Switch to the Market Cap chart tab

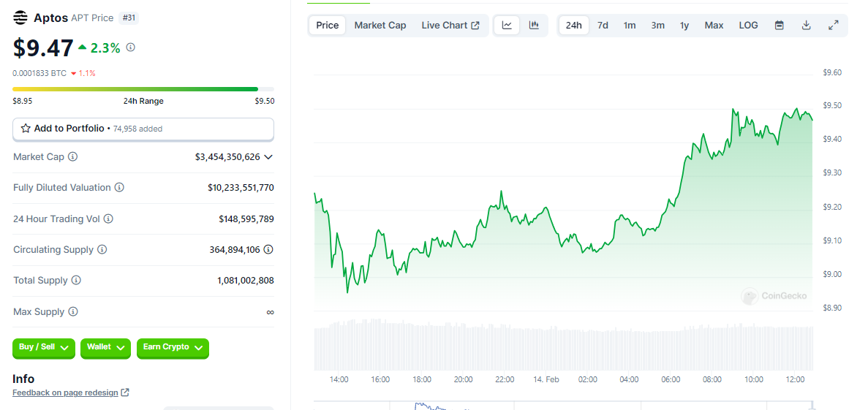click(380, 26)
